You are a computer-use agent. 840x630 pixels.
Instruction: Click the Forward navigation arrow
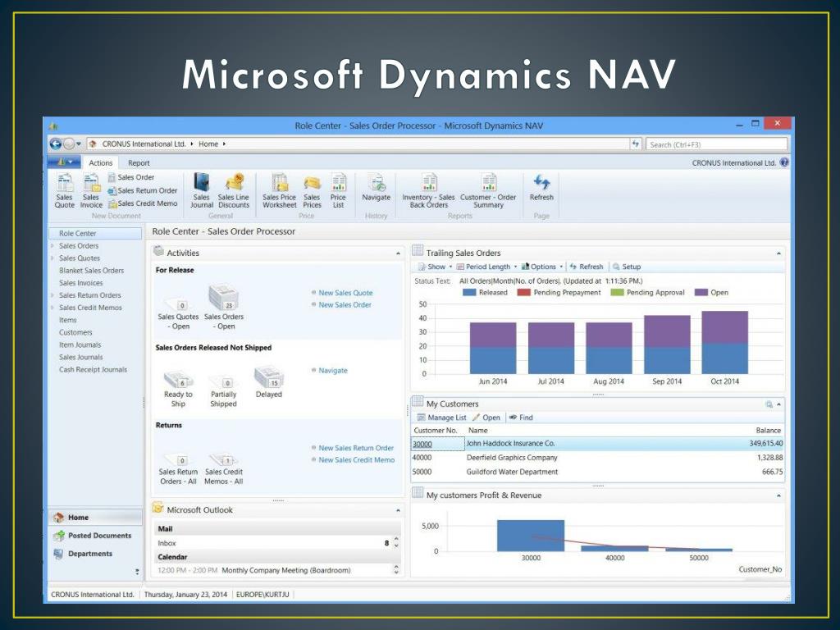(x=69, y=144)
